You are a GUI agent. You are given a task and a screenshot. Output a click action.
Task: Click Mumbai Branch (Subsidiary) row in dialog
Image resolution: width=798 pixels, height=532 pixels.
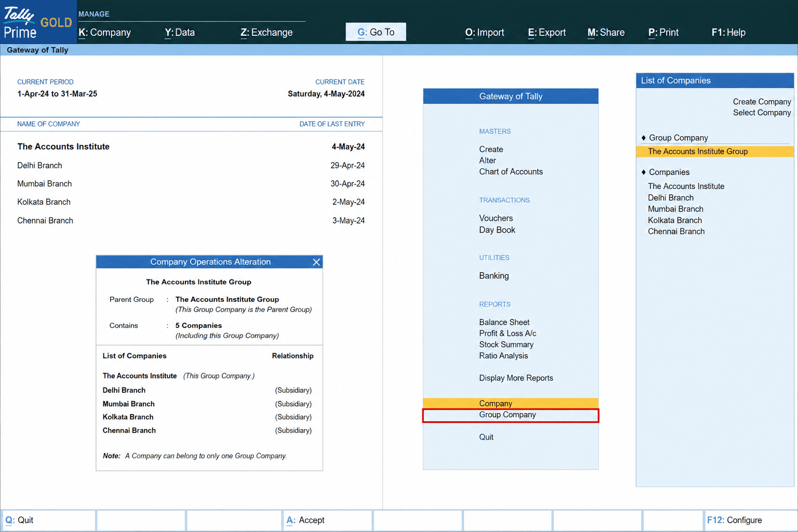click(207, 404)
